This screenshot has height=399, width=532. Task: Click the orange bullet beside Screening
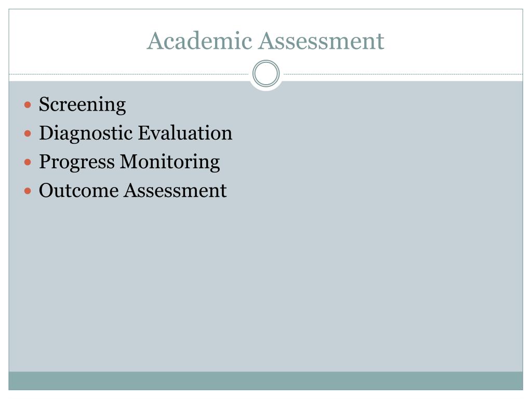28,104
